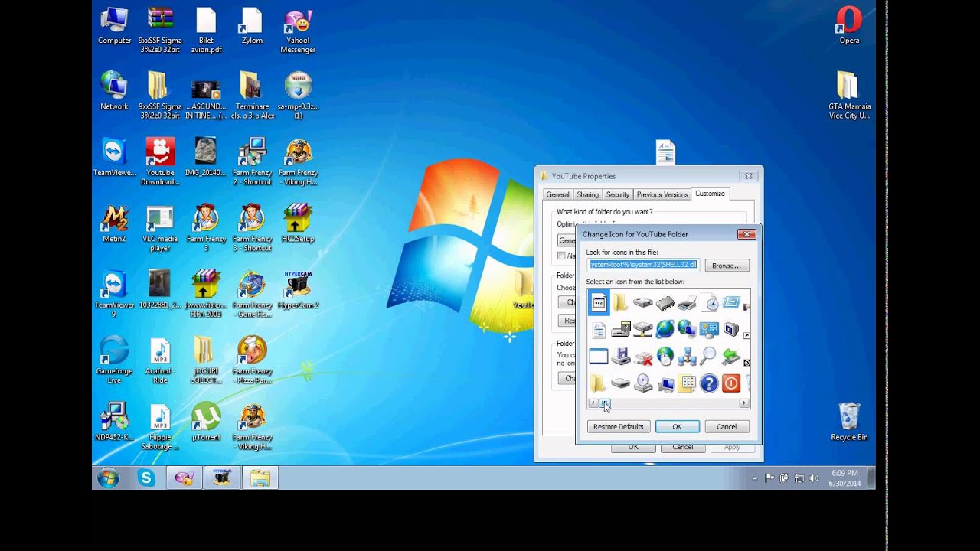Select the Acafool - Ride MP3 file
Screen dimensions: 980x551
[x=160, y=360]
